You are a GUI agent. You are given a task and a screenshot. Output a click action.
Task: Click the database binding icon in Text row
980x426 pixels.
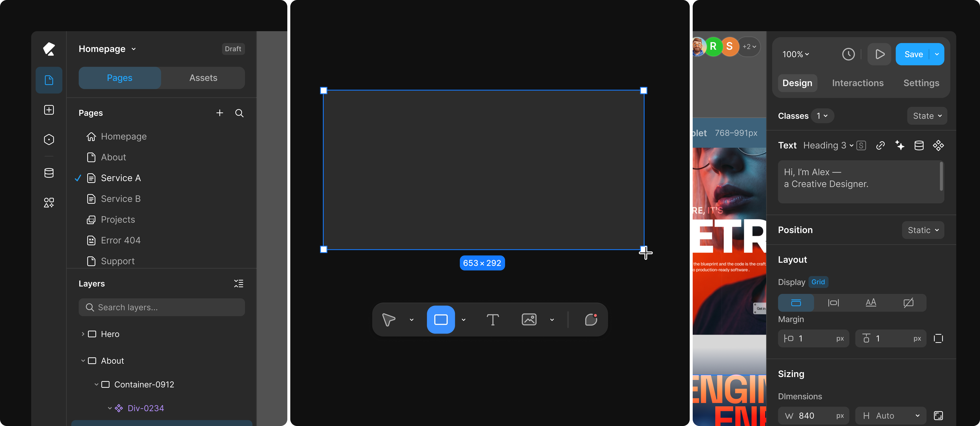[x=919, y=145]
